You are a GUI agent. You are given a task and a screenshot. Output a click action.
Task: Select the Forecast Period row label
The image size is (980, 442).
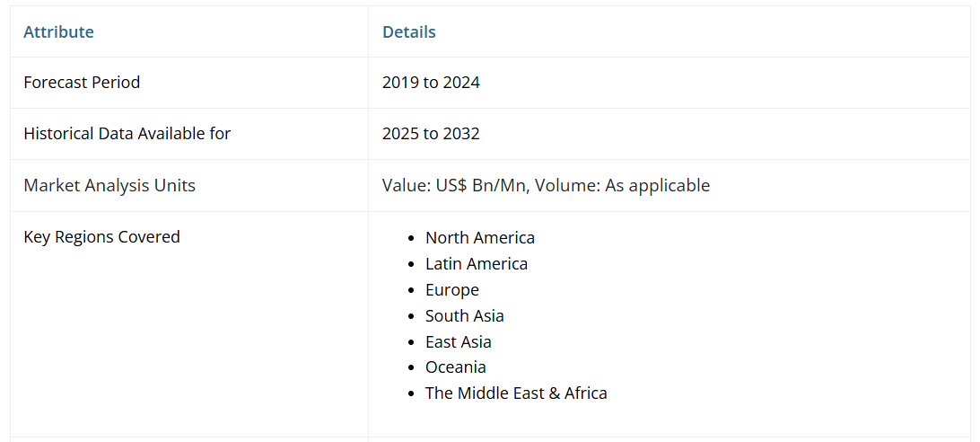pos(82,82)
